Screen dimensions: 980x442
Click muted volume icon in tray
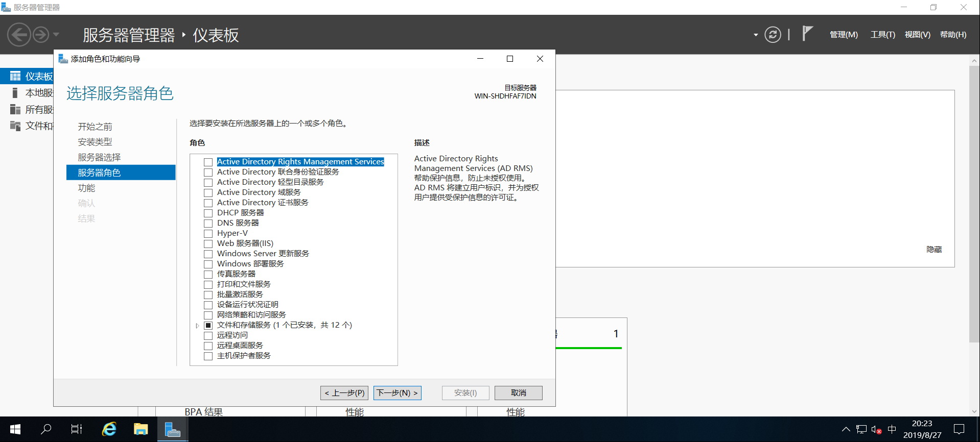coord(876,430)
